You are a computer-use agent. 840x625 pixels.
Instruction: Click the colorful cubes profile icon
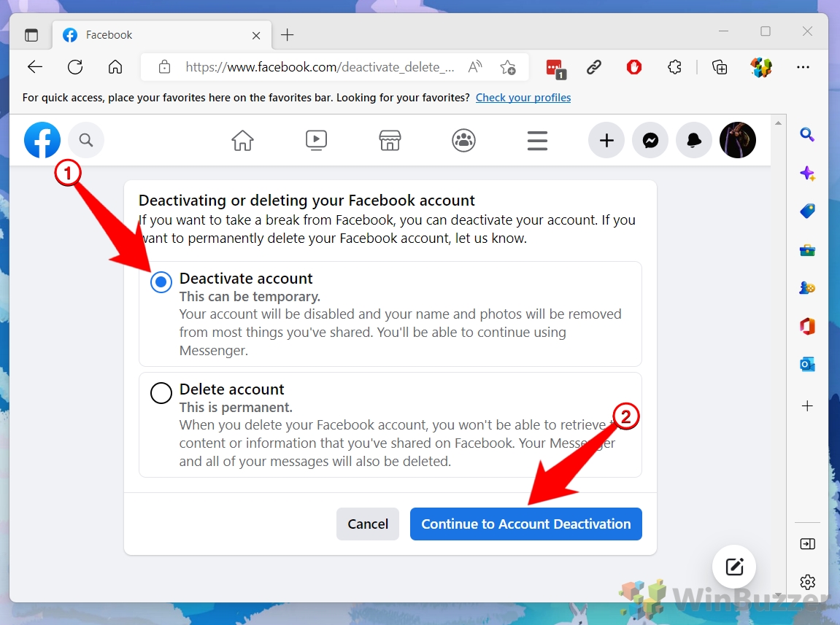[x=760, y=67]
